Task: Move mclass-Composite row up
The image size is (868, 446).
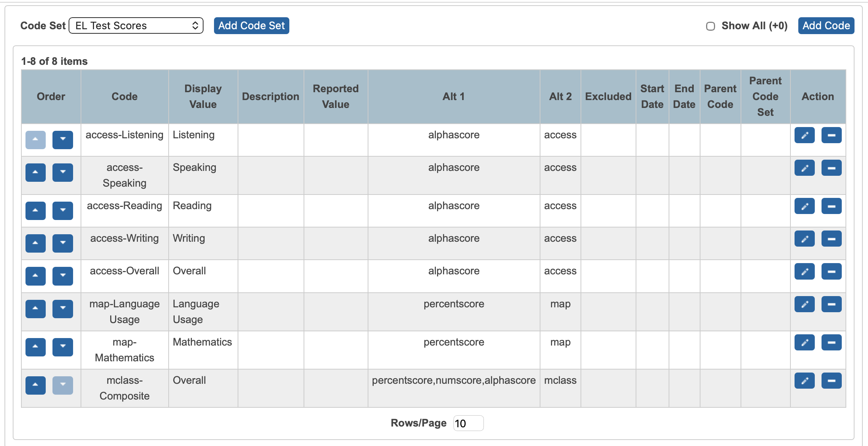Action: 36,385
